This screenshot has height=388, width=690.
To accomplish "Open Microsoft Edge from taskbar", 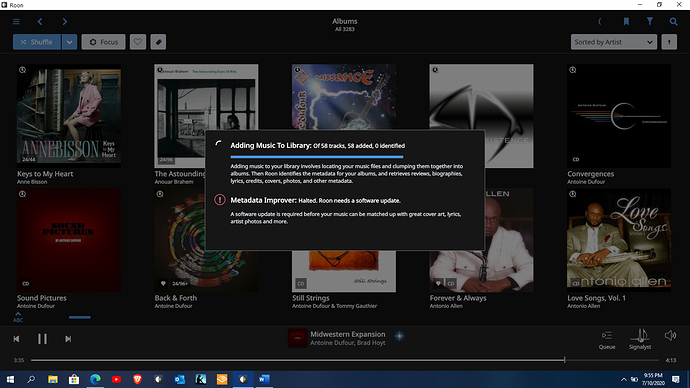I will coord(95,379).
